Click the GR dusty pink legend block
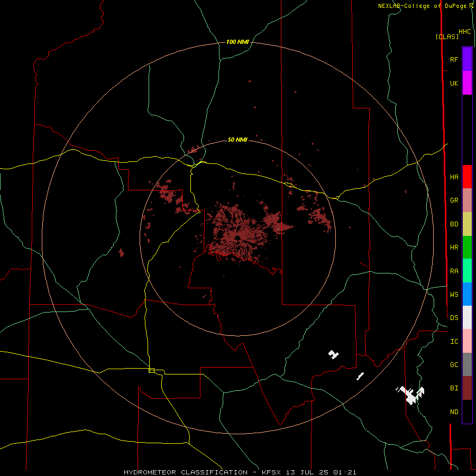The image size is (476, 476). [467, 200]
